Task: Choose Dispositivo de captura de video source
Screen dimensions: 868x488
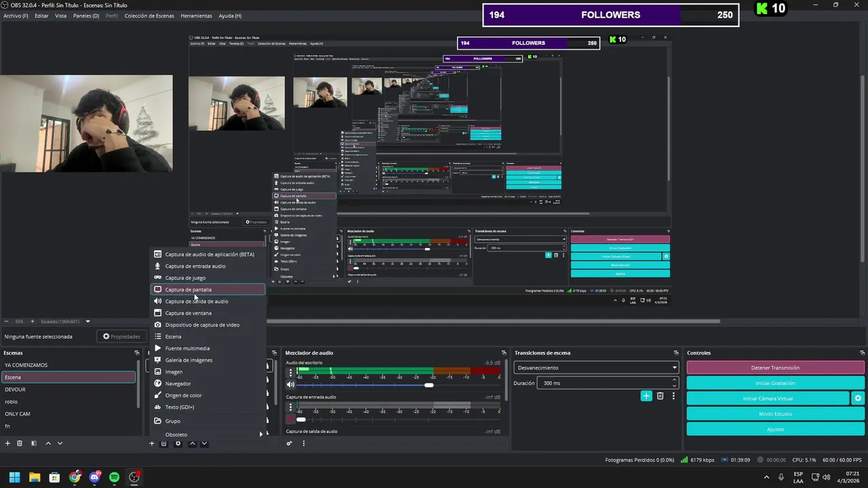Action: [208, 325]
